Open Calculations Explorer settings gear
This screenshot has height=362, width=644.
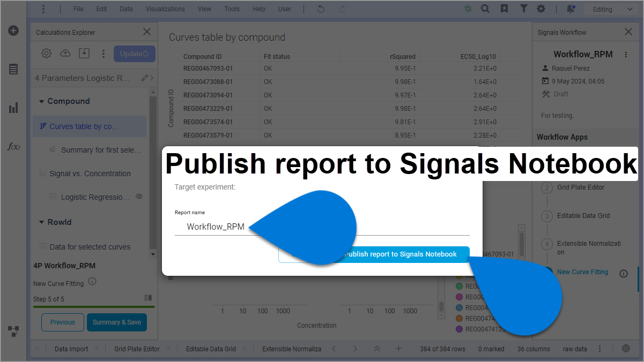[x=46, y=54]
